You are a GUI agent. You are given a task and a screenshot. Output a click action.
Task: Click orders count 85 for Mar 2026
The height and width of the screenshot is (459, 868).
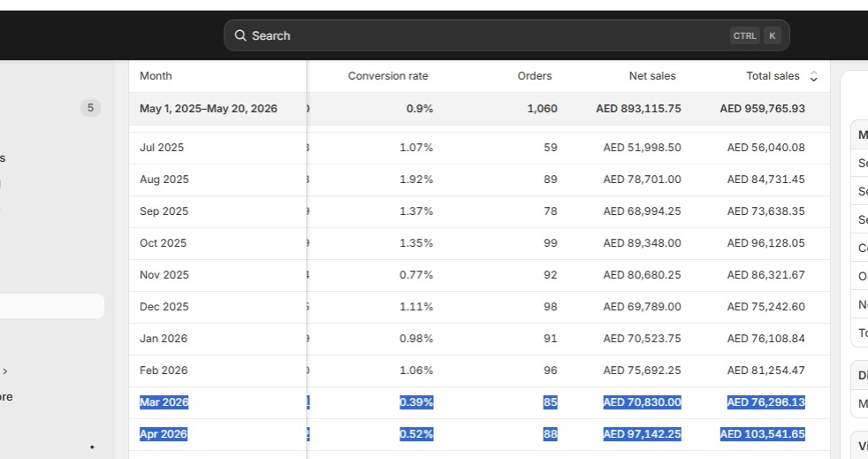click(551, 402)
